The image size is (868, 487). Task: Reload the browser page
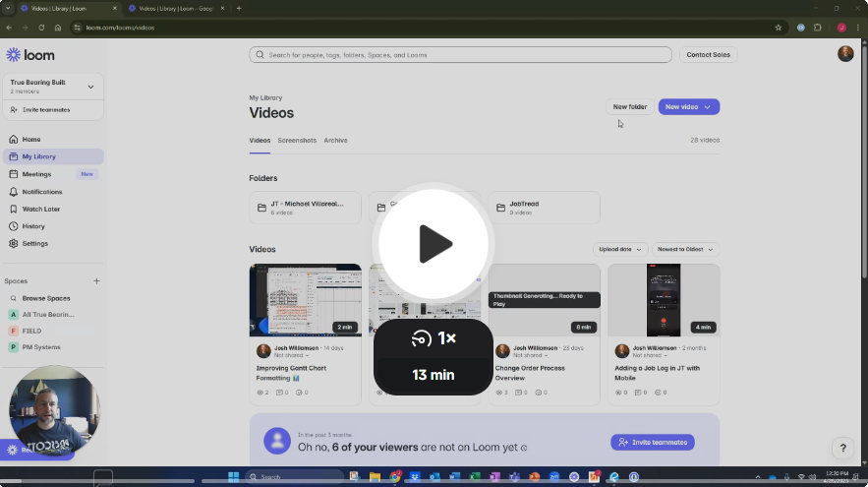(x=41, y=28)
